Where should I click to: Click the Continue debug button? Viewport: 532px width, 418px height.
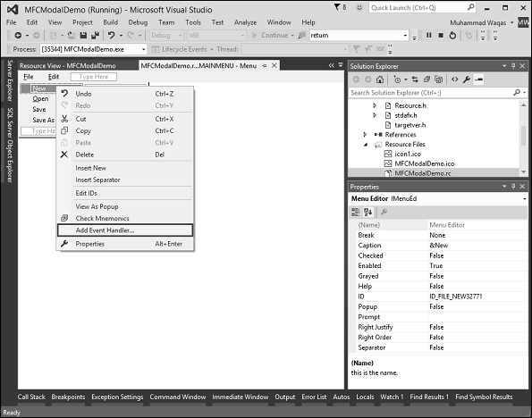[x=270, y=35]
